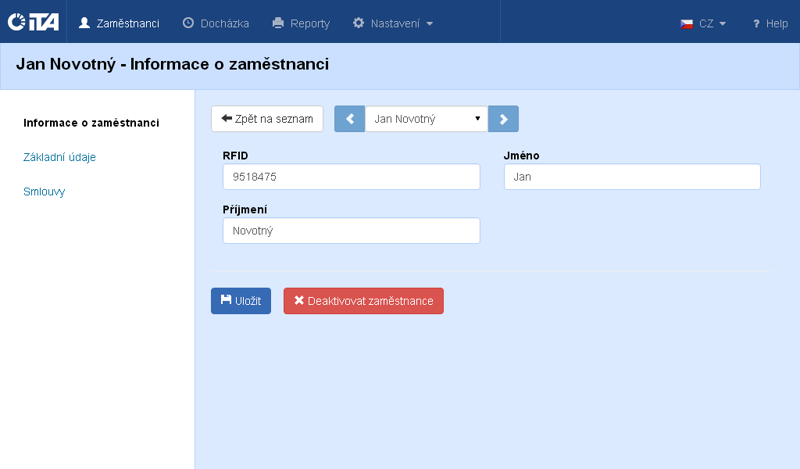Open Help from the top bar
This screenshot has width=800, height=469.
769,23
